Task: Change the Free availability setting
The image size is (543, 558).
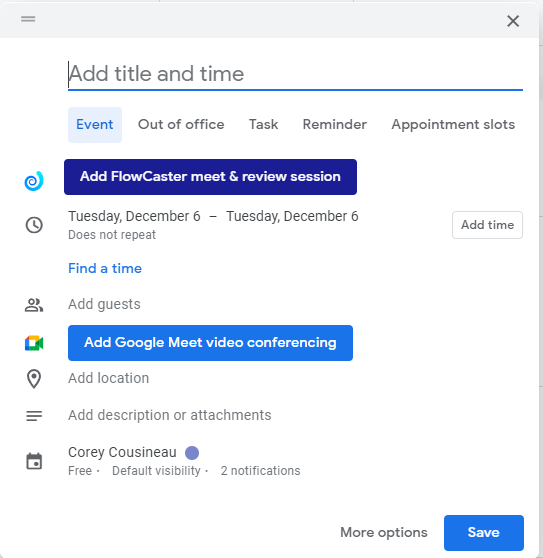Action: click(x=80, y=471)
